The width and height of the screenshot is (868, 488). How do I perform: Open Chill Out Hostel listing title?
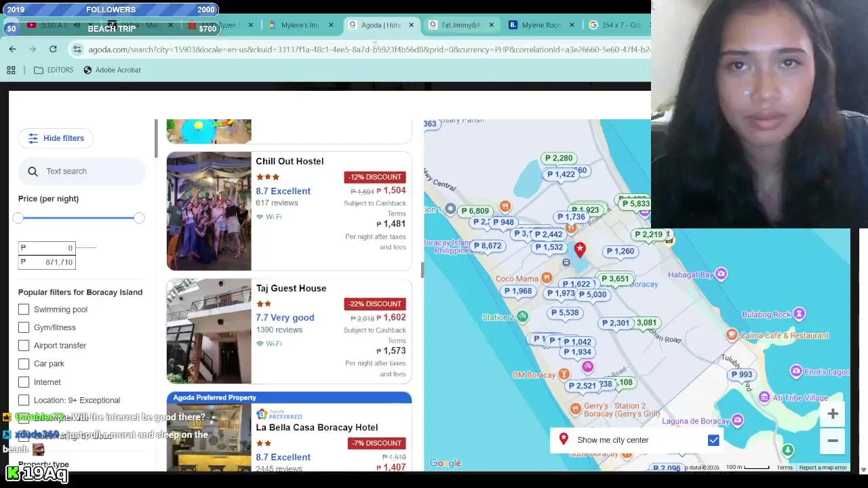click(x=290, y=161)
